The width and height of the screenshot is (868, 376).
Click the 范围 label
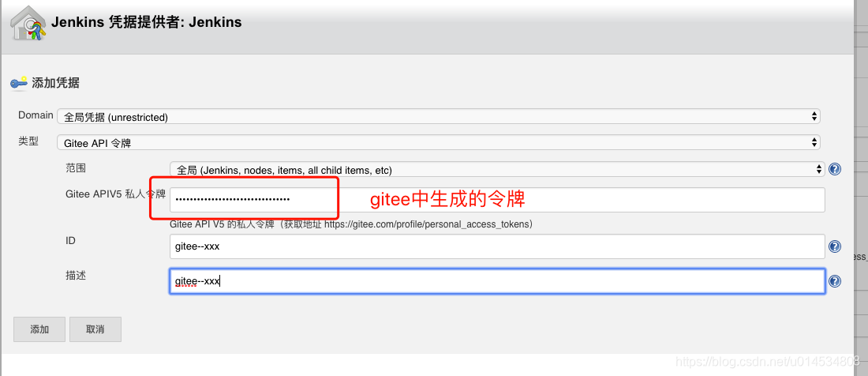pyautogui.click(x=76, y=167)
